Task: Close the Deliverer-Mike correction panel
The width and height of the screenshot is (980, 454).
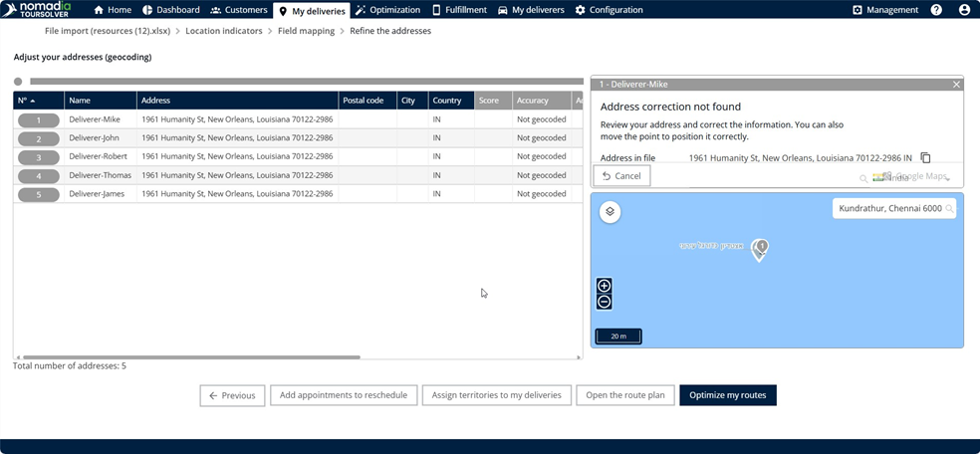Action: [x=956, y=85]
